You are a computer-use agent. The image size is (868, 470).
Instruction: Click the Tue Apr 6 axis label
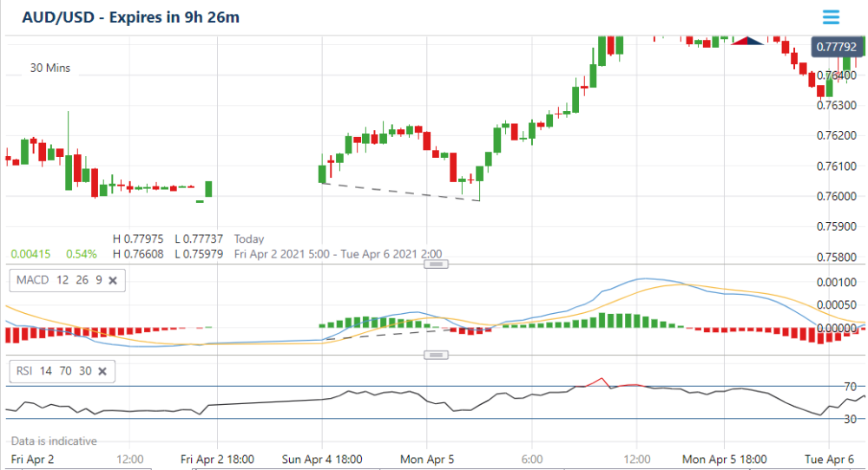click(829, 460)
